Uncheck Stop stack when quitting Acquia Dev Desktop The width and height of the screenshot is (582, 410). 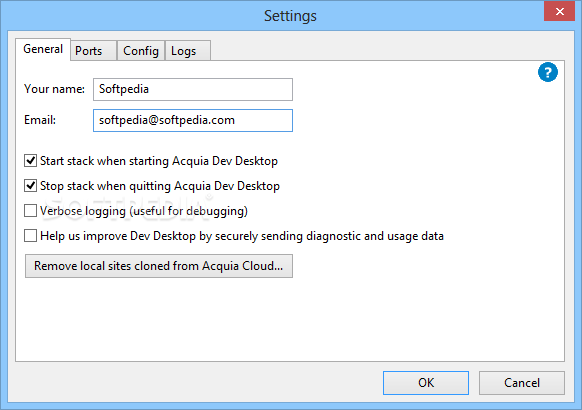click(30, 186)
